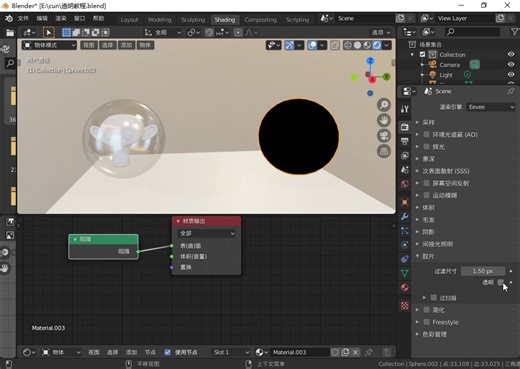This screenshot has height=369, width=520.
Task: Toggle 透明 film transparent checkbox
Action: pos(501,282)
